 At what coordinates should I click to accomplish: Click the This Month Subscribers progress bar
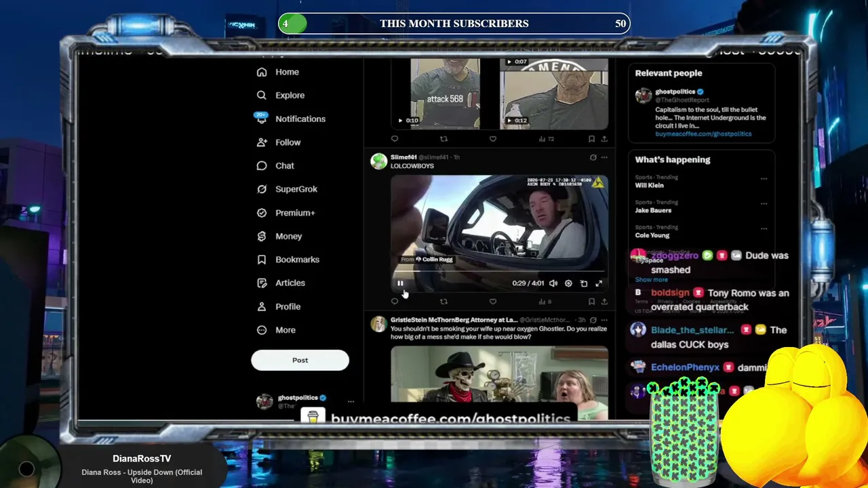tap(454, 24)
